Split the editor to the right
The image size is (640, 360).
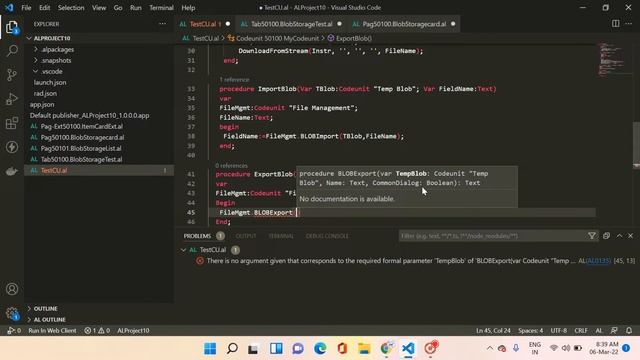coord(616,24)
